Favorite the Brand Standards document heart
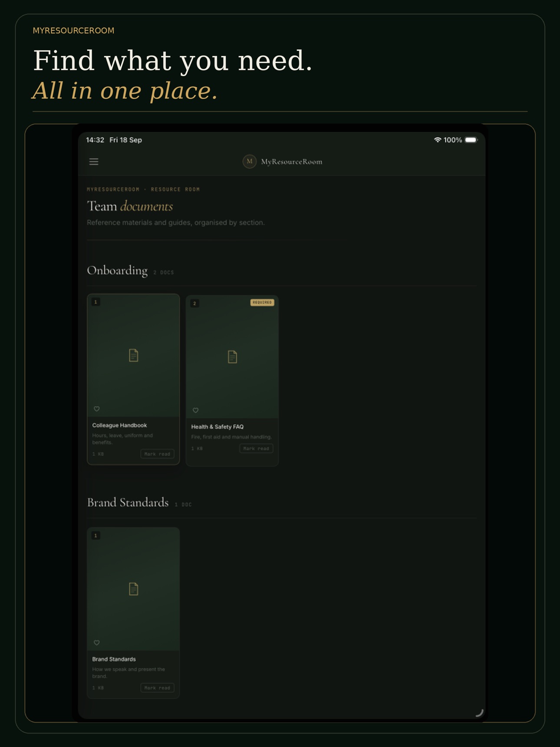Viewport: 560px width, 747px height. pyautogui.click(x=97, y=642)
